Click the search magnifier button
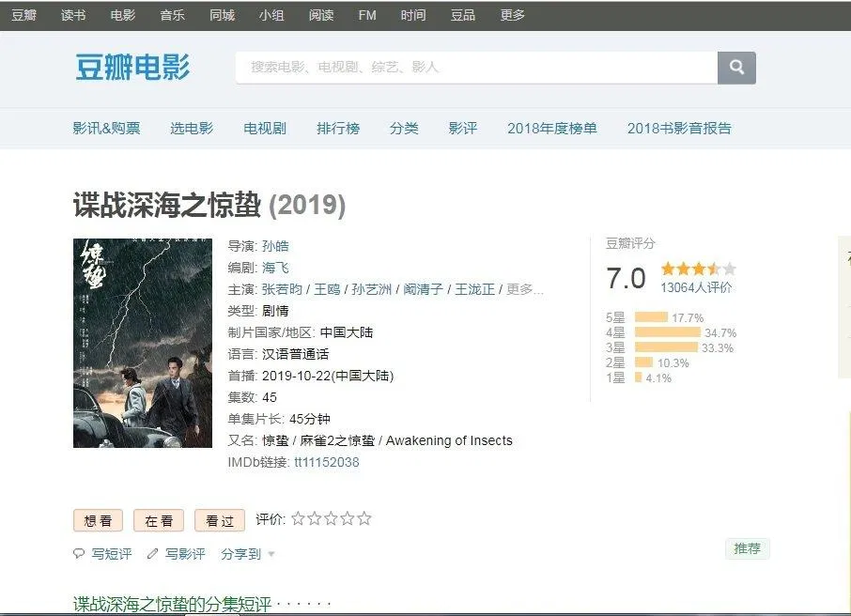This screenshot has height=616, width=851. click(x=736, y=68)
